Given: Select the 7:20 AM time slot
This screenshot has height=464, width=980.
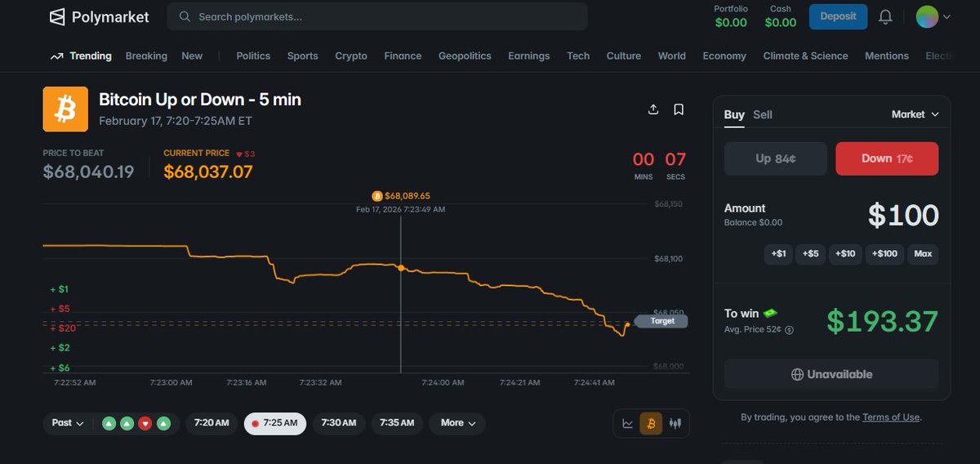Looking at the screenshot, I should pyautogui.click(x=212, y=423).
